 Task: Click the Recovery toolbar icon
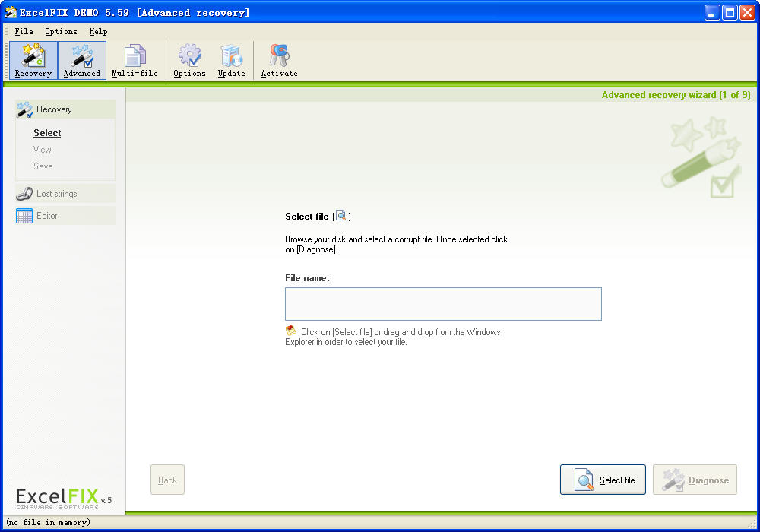coord(33,60)
